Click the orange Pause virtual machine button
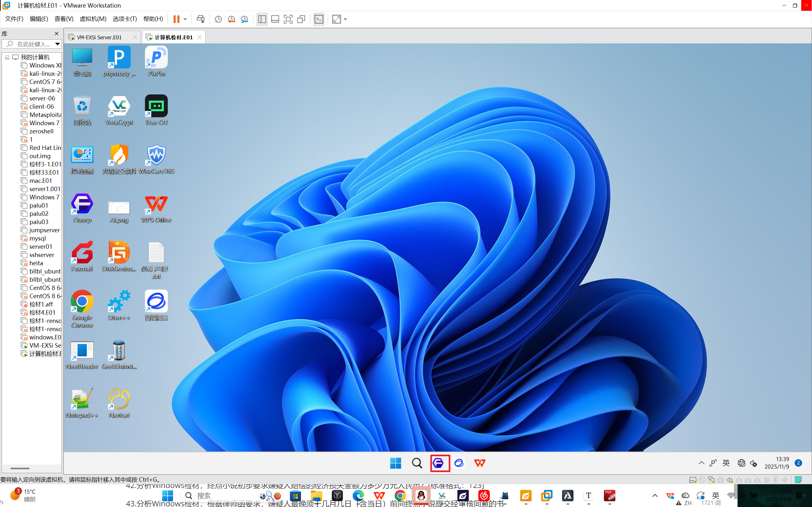This screenshot has height=507, width=812. click(x=176, y=19)
